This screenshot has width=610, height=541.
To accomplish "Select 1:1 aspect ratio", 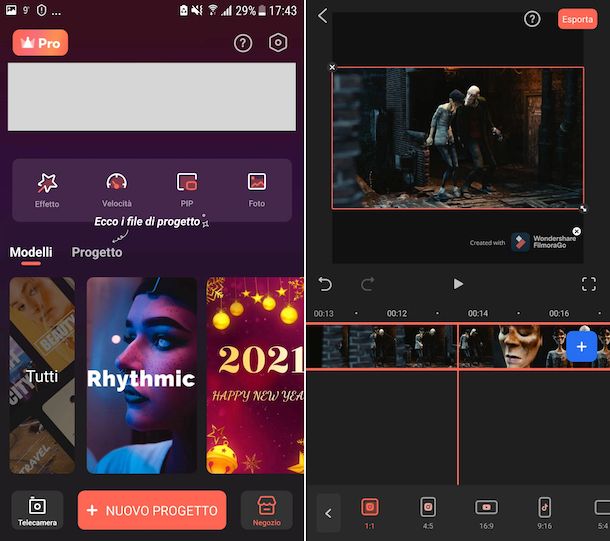I will (370, 513).
